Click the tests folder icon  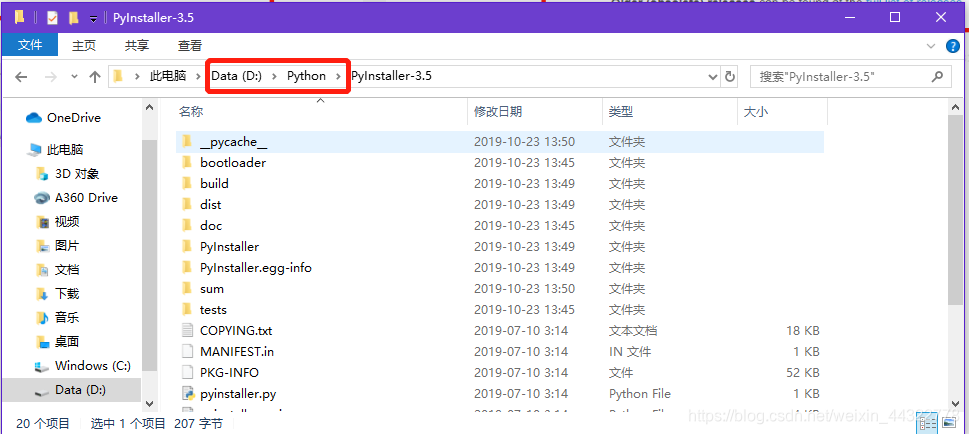187,310
